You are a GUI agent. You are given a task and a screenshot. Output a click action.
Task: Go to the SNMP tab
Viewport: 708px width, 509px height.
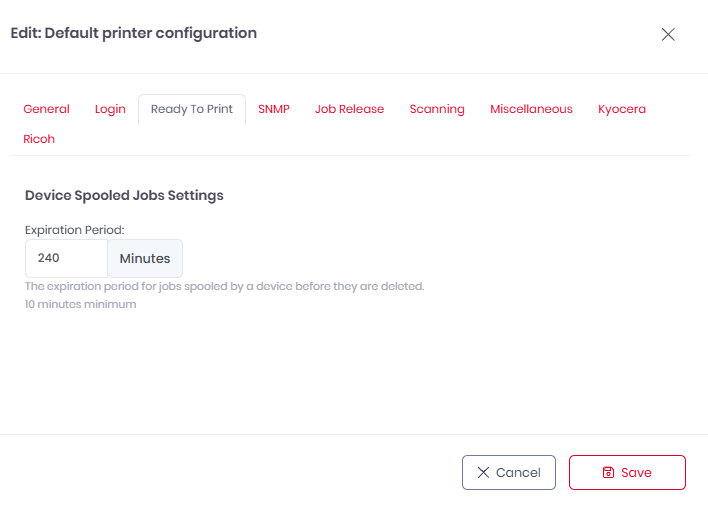click(x=274, y=109)
